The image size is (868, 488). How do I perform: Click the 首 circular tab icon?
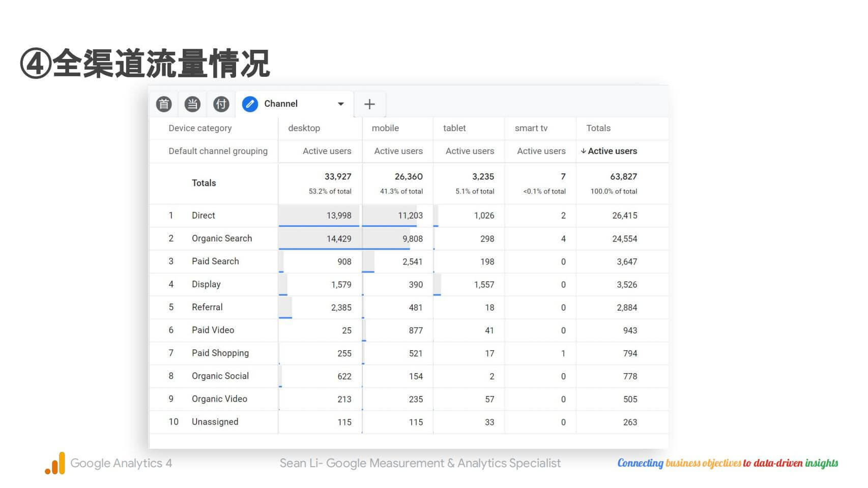(164, 104)
